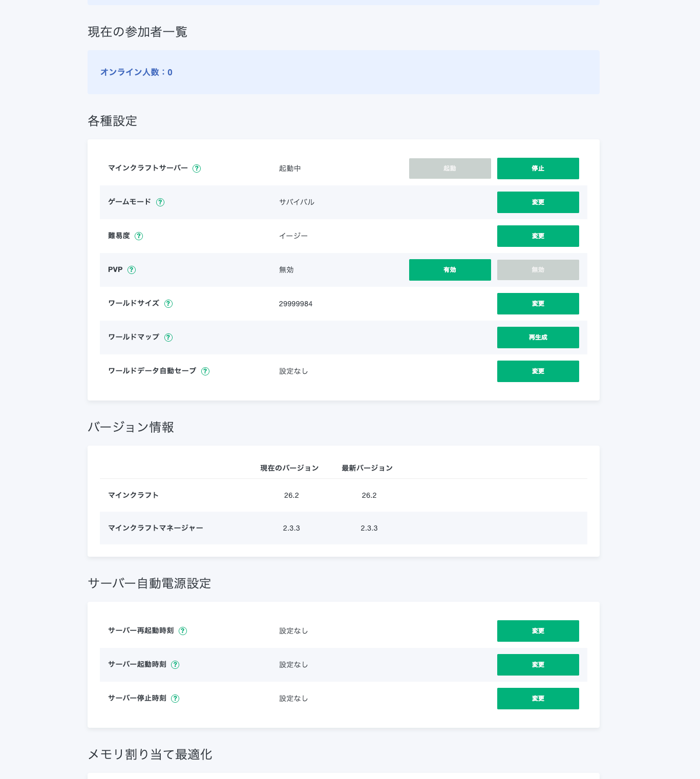Enable PVP with the 有効 button
The height and width of the screenshot is (779, 700).
[x=450, y=270]
